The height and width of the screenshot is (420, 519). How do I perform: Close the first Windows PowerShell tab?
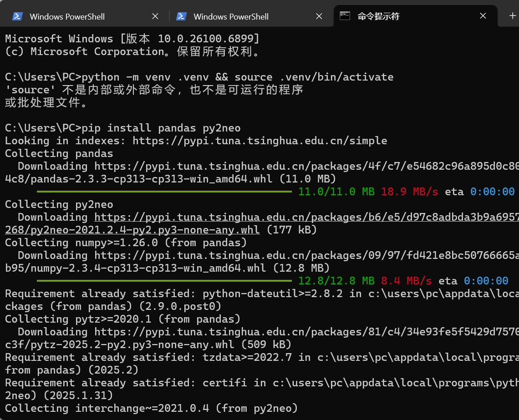155,16
